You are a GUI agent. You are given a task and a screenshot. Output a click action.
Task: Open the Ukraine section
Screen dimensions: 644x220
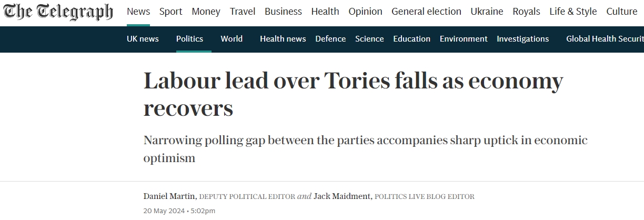[x=487, y=12]
